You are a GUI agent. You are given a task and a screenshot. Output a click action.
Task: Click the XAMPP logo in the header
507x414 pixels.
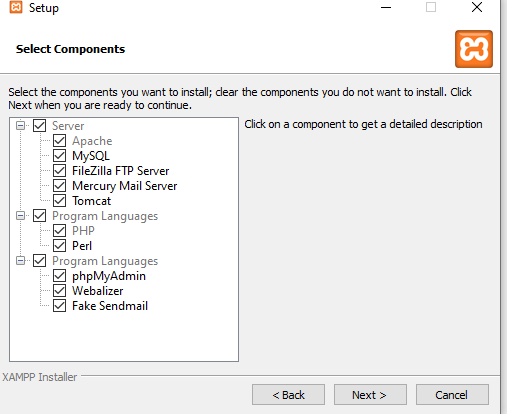(474, 49)
